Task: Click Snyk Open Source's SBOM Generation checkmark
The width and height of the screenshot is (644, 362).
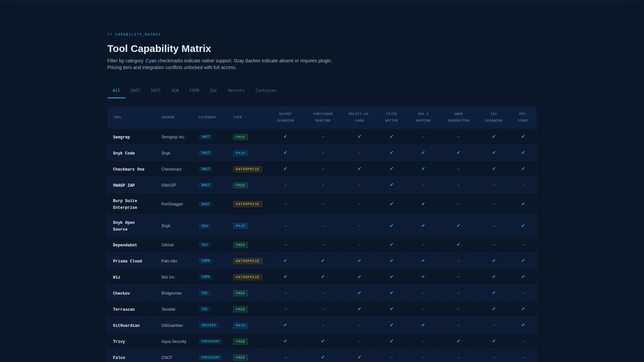Action: pyautogui.click(x=459, y=226)
